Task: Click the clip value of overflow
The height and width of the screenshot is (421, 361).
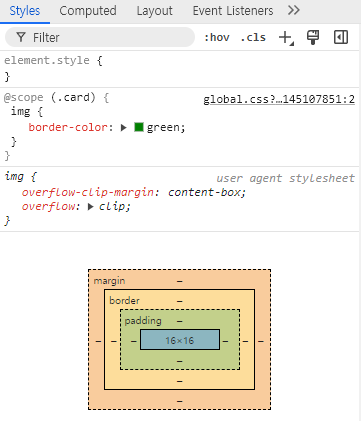Action: point(112,207)
